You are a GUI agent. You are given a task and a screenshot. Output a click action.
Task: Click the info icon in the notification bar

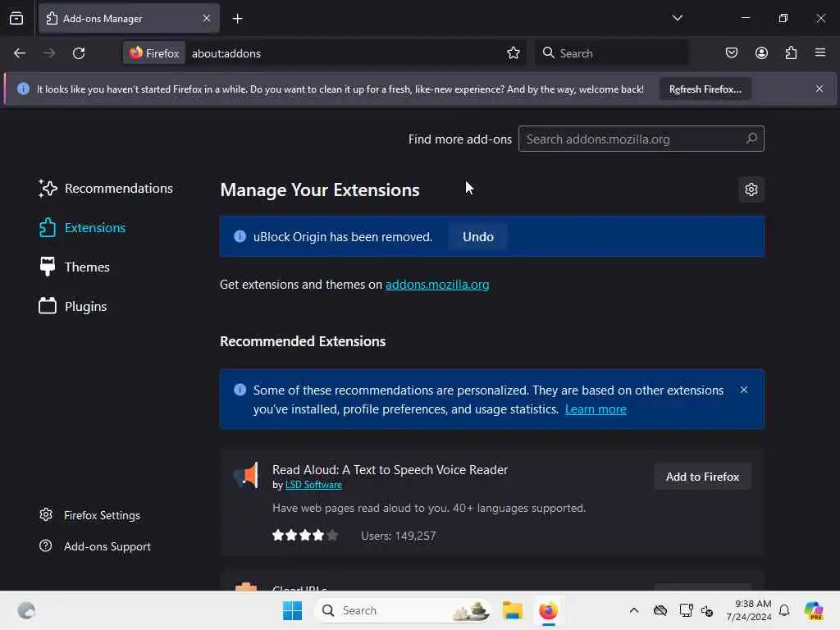pos(23,89)
